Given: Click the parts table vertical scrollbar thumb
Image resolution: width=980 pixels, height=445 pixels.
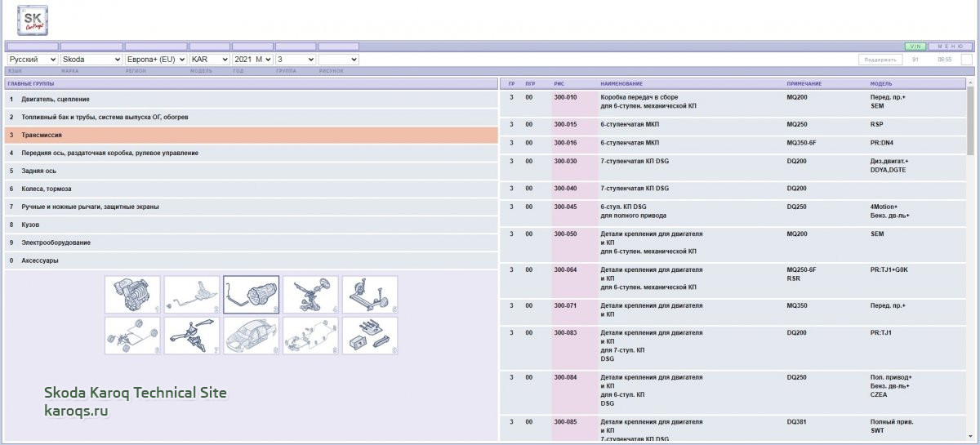Looking at the screenshot, I should pos(970,120).
